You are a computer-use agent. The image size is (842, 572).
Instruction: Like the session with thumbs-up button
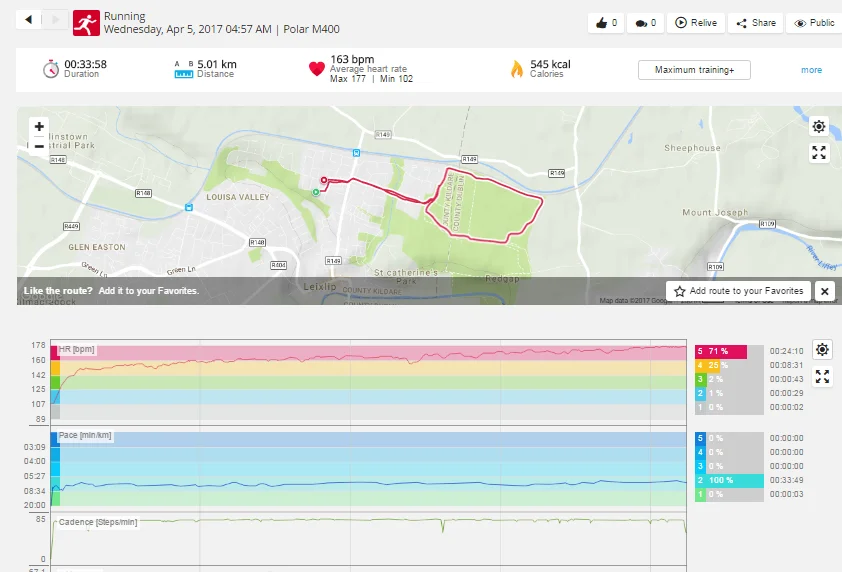pyautogui.click(x=606, y=23)
